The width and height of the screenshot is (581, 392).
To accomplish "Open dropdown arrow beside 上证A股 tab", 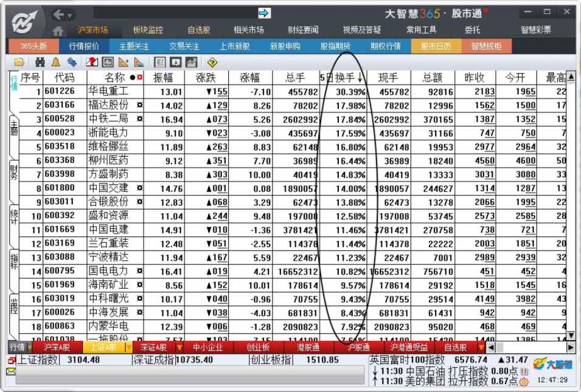I will 128,348.
